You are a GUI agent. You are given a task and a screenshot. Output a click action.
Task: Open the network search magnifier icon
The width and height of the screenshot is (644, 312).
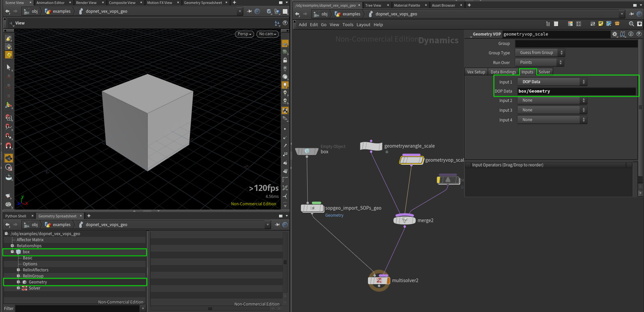click(631, 24)
